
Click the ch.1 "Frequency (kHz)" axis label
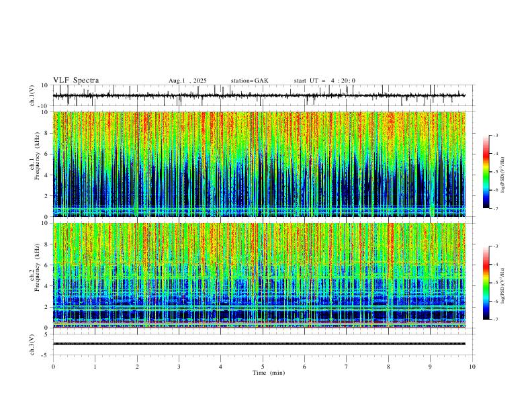click(37, 156)
